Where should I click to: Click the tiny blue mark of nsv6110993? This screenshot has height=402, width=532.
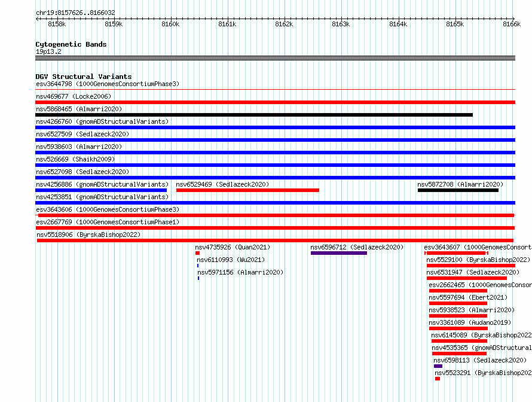click(198, 266)
